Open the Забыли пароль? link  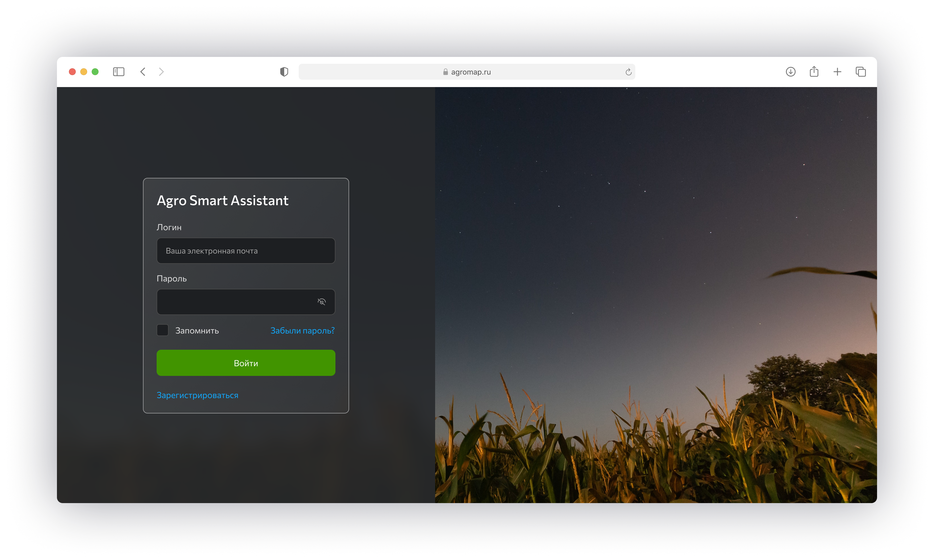[302, 331]
